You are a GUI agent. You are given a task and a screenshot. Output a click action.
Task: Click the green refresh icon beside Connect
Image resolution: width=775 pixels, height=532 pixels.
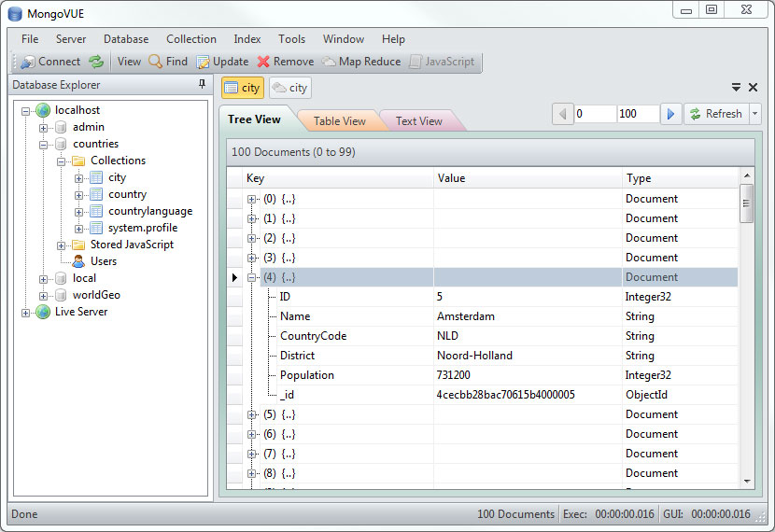[96, 62]
